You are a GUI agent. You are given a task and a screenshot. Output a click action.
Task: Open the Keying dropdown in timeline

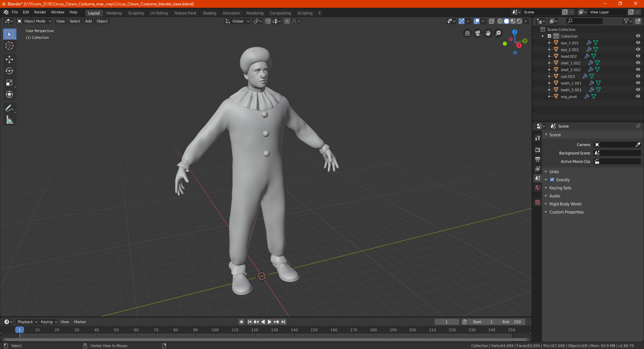(x=49, y=322)
